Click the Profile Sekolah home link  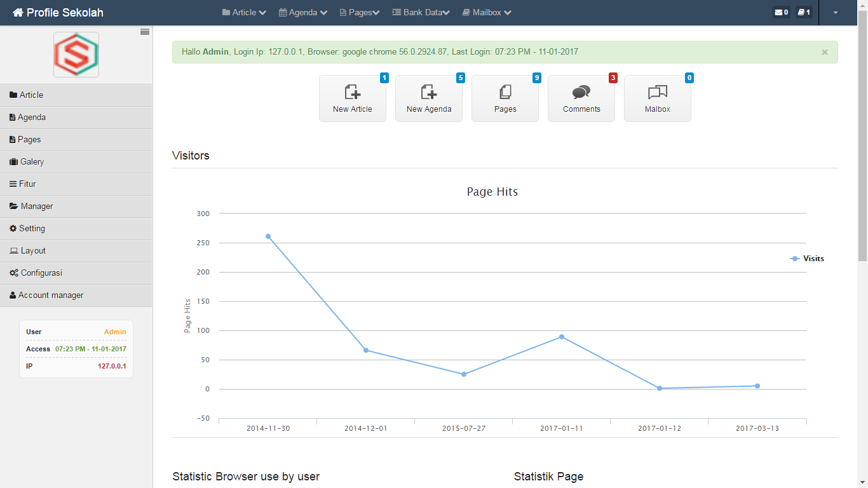pos(58,13)
